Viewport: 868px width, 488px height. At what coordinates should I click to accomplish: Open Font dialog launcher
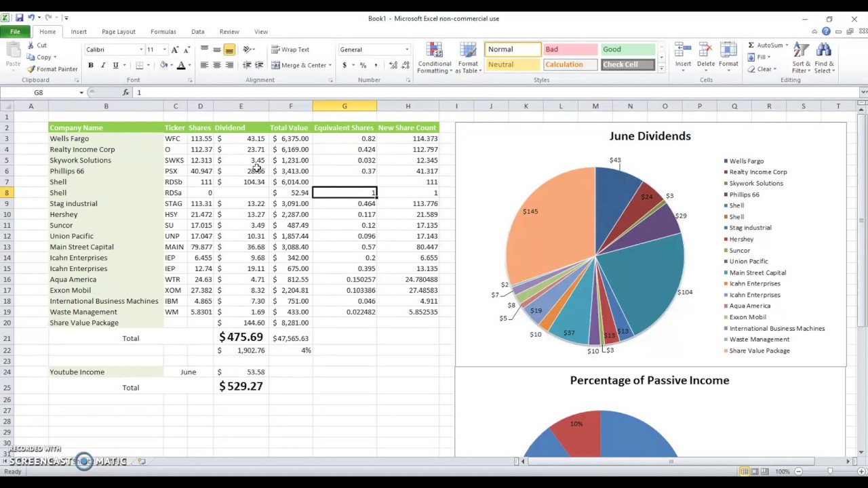click(x=190, y=81)
